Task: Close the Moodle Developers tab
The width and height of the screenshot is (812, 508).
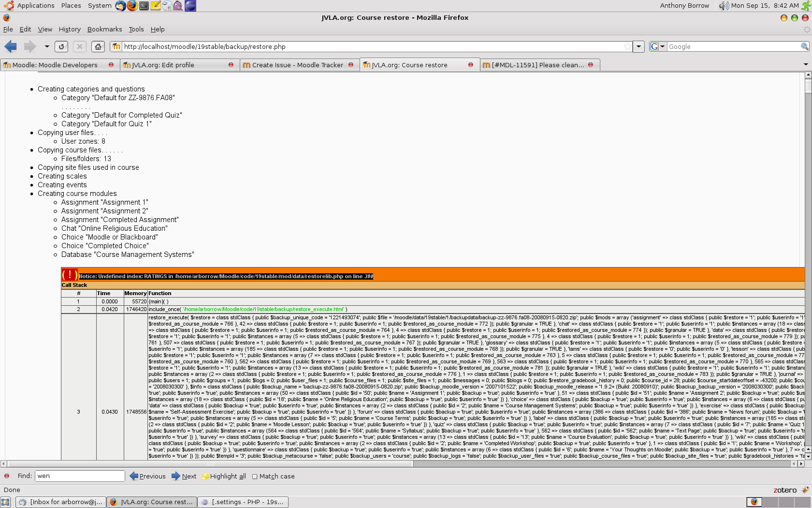Action: click(x=111, y=65)
